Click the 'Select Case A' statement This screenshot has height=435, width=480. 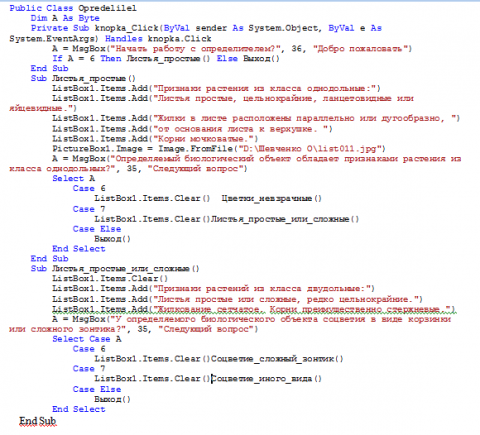point(87,339)
